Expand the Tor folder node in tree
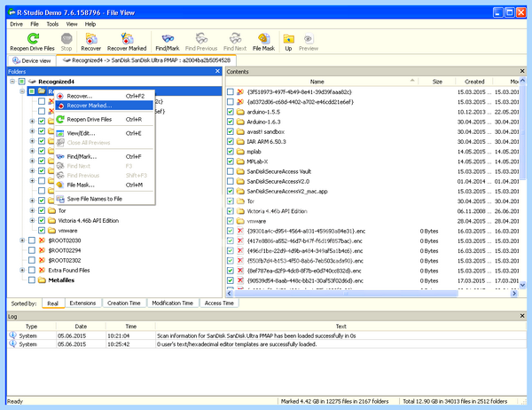 pos(32,210)
